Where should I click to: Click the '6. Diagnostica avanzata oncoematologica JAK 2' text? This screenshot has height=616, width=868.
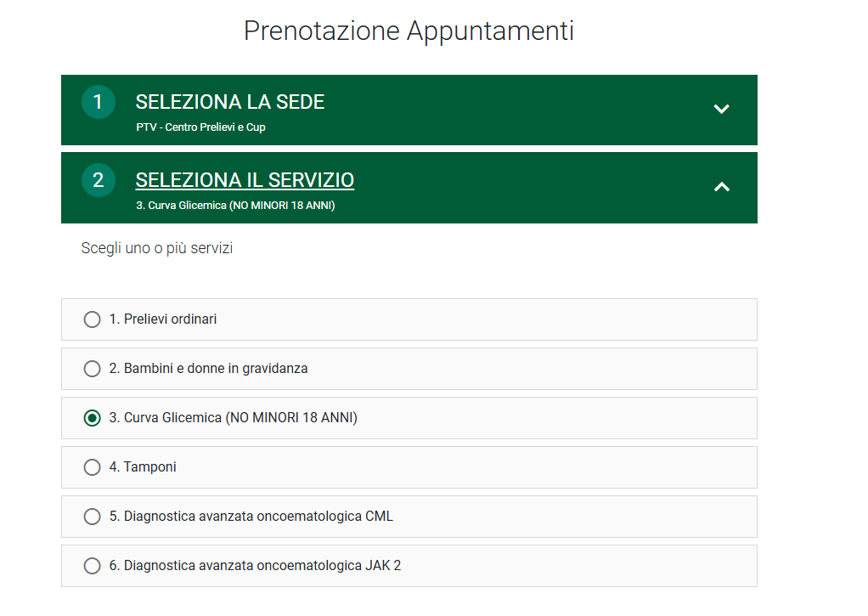255,566
